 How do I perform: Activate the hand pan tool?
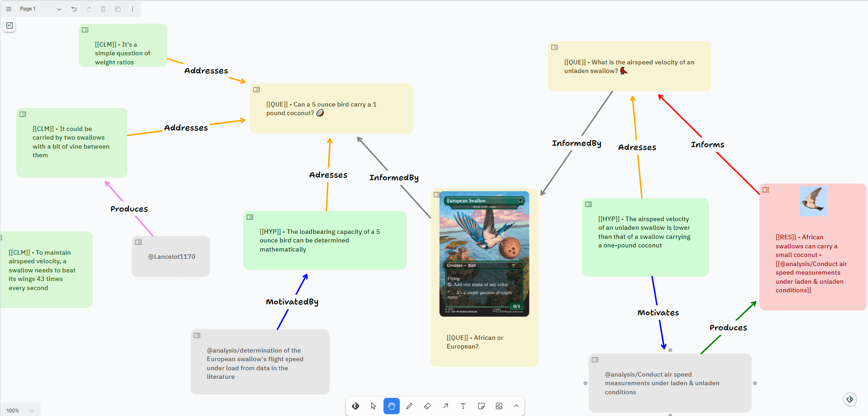point(392,406)
